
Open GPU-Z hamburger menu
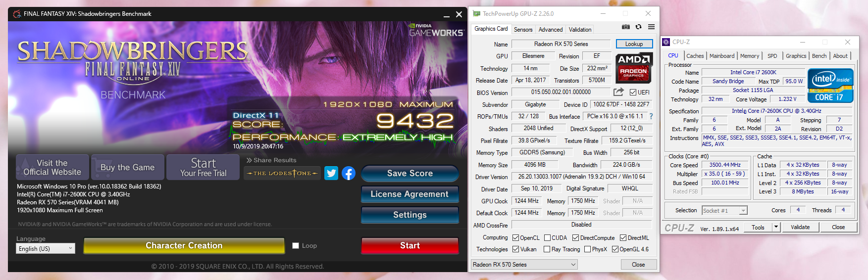[x=651, y=27]
